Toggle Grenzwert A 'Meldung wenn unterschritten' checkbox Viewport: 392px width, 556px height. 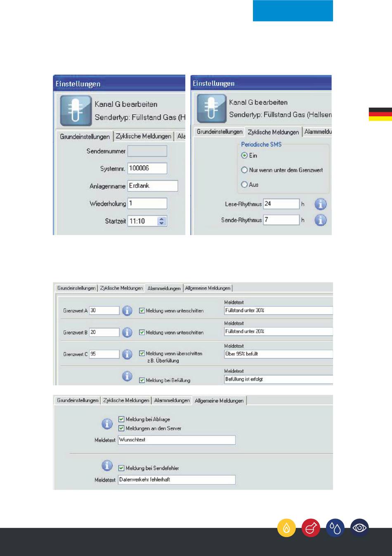pos(142,311)
